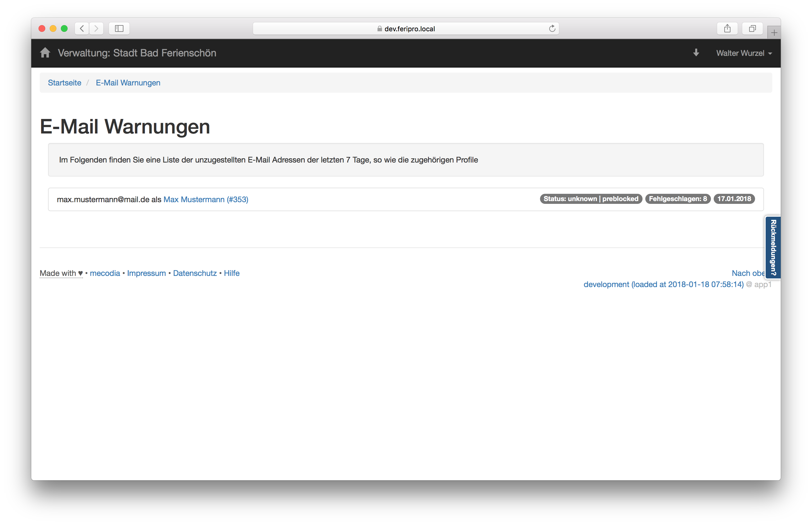Click the E-Mail Warnungen breadcrumb
Viewport: 812px width, 525px height.
tap(128, 83)
